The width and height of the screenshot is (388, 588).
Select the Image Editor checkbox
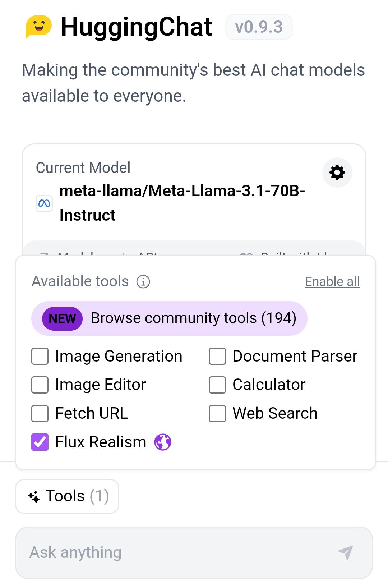click(40, 385)
